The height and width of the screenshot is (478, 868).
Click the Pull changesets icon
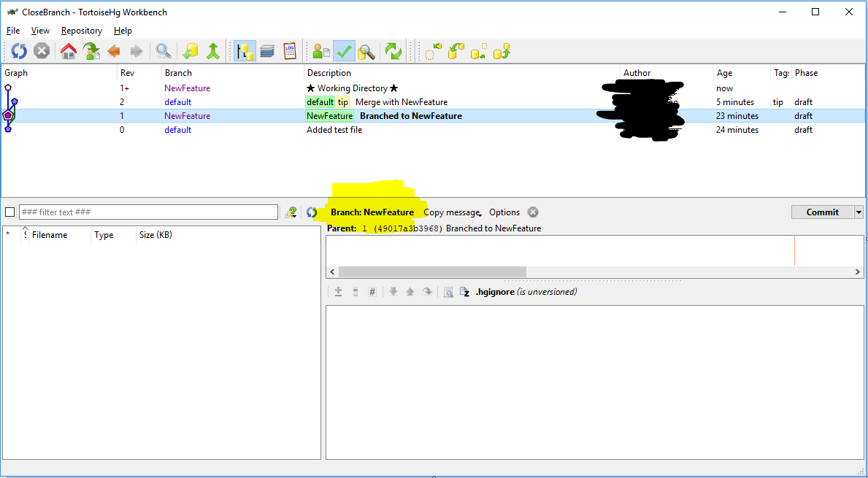(456, 52)
